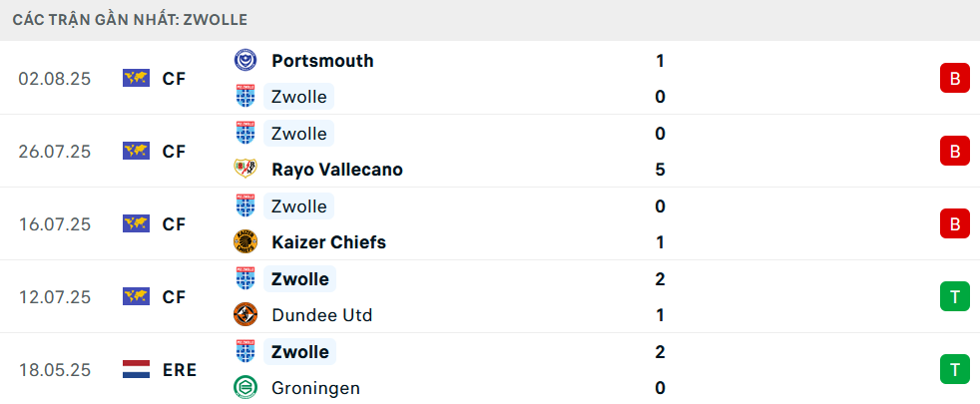Select the ERE league label
The width and height of the screenshot is (980, 404).
click(x=180, y=370)
